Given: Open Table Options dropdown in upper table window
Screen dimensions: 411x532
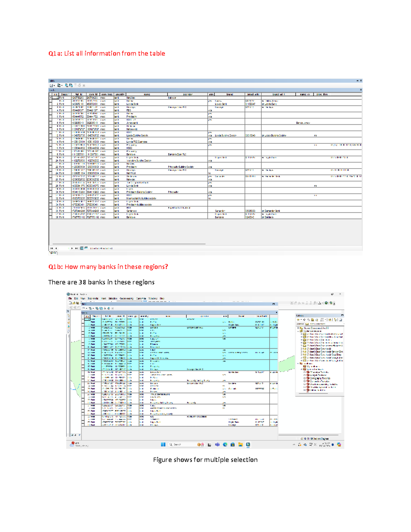Looking at the screenshot, I should [x=52, y=85].
